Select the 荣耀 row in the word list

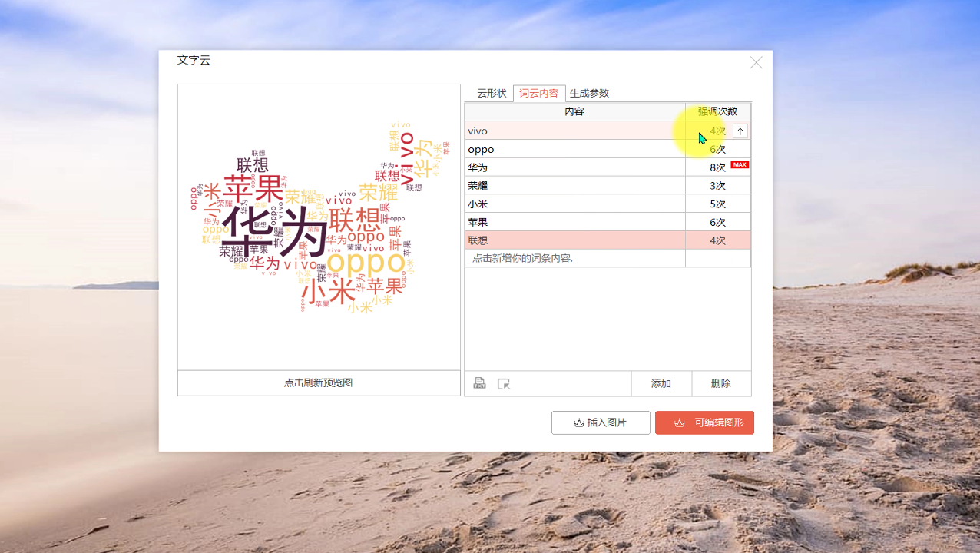pos(608,185)
